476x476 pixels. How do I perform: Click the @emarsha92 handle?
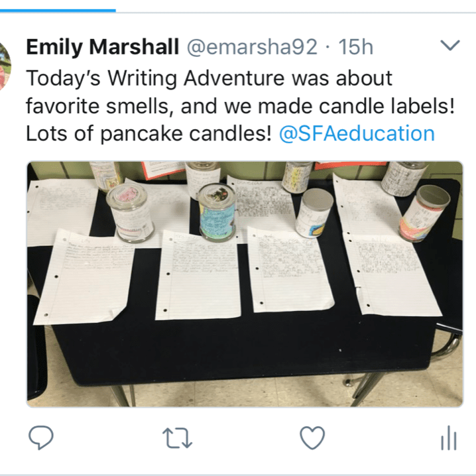pyautogui.click(x=252, y=47)
